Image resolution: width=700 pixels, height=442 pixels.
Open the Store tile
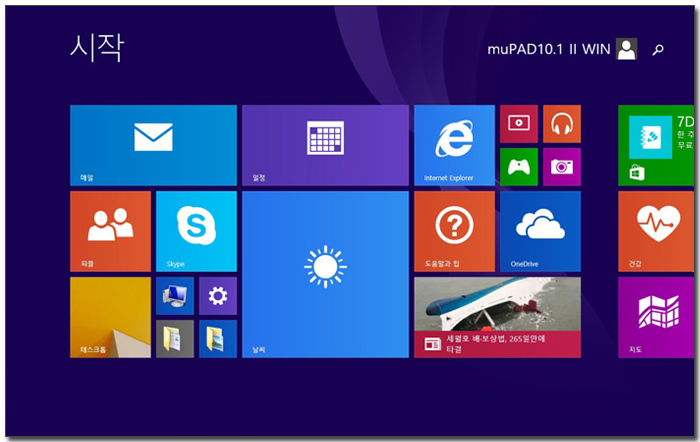[x=656, y=145]
